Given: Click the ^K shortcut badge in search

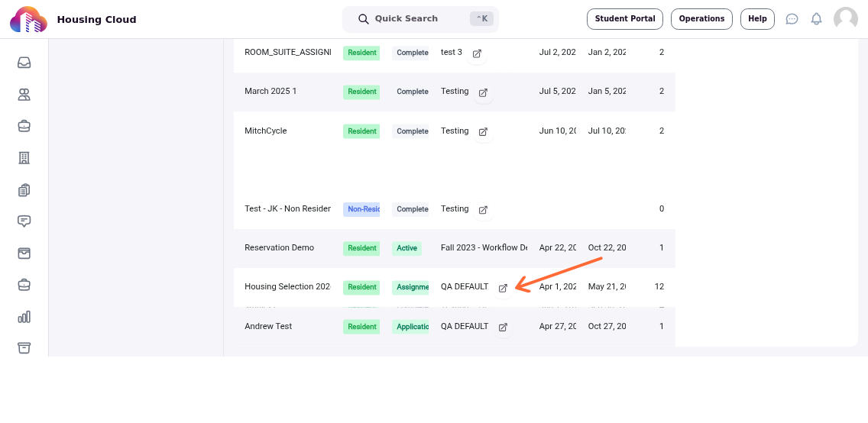Looking at the screenshot, I should point(481,19).
